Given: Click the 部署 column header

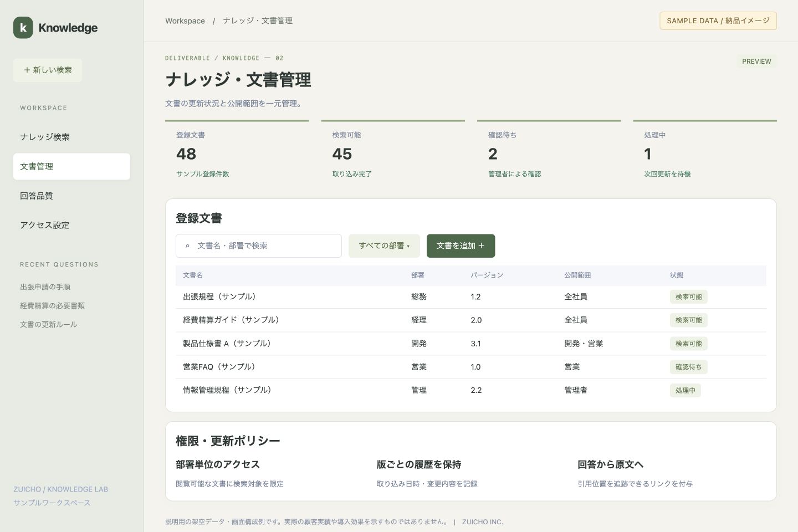Looking at the screenshot, I should coord(418,275).
